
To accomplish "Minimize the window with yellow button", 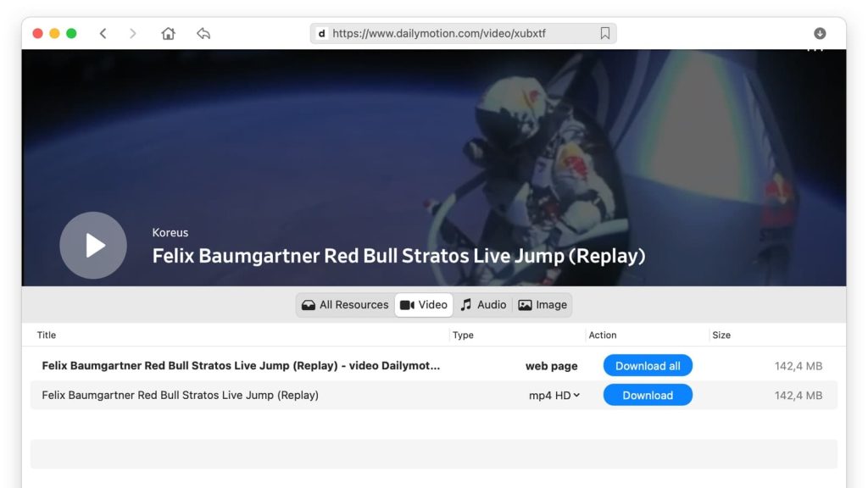I will point(54,33).
